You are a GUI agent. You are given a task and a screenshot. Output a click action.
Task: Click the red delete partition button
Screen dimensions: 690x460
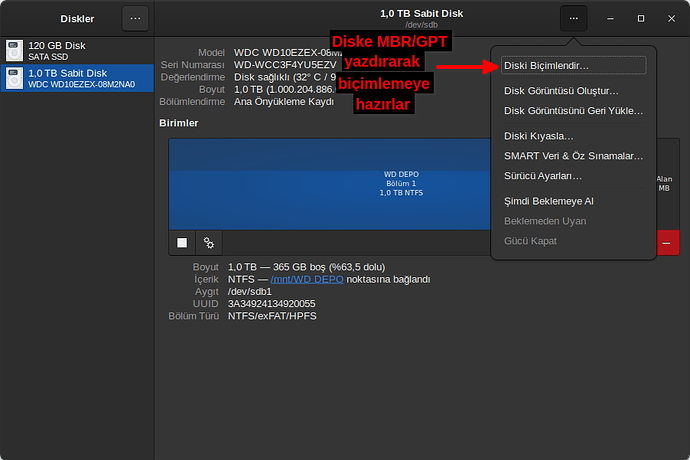pyautogui.click(x=667, y=242)
